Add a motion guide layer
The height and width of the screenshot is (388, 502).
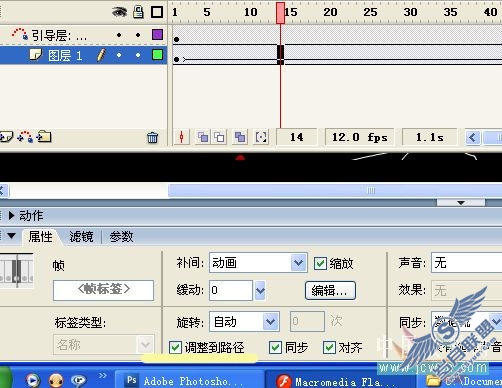click(25, 137)
